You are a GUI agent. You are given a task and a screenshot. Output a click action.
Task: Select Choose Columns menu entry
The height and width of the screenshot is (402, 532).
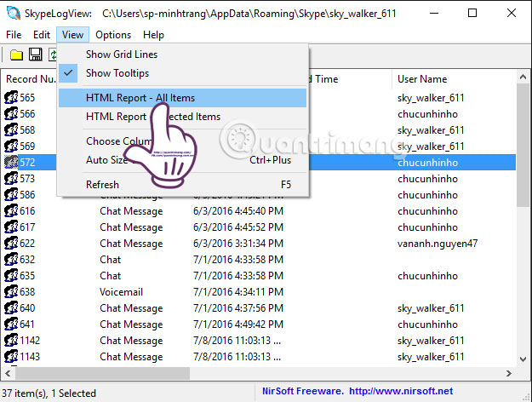coord(182,141)
